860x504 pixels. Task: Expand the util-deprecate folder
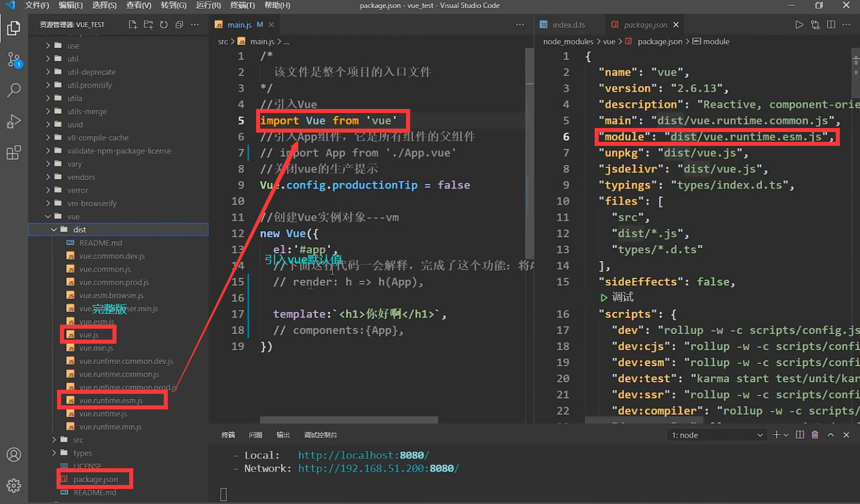pyautogui.click(x=48, y=72)
